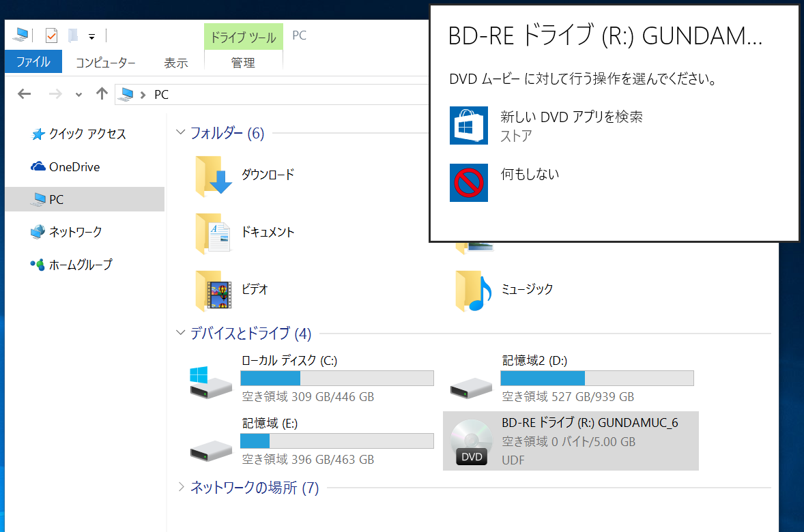Click the ミュージック folder label

(527, 289)
